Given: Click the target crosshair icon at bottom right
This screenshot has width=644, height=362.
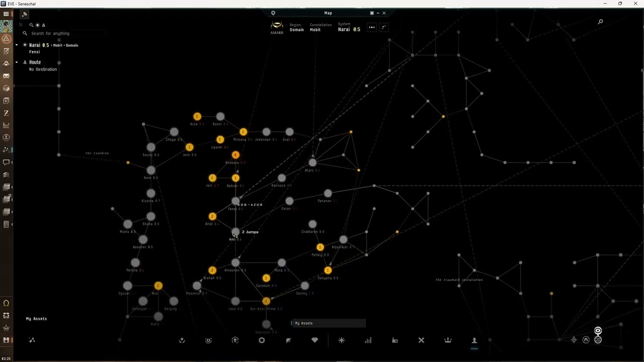Looking at the screenshot, I should (x=574, y=340).
